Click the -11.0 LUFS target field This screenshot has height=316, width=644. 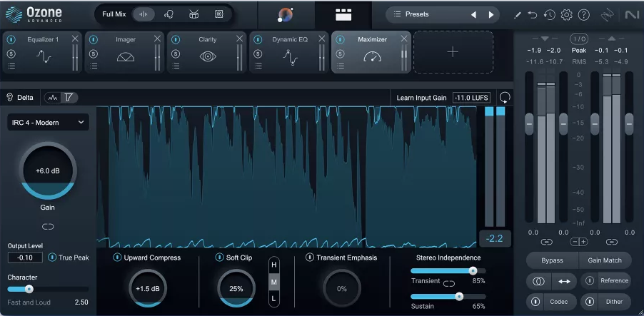(x=471, y=98)
